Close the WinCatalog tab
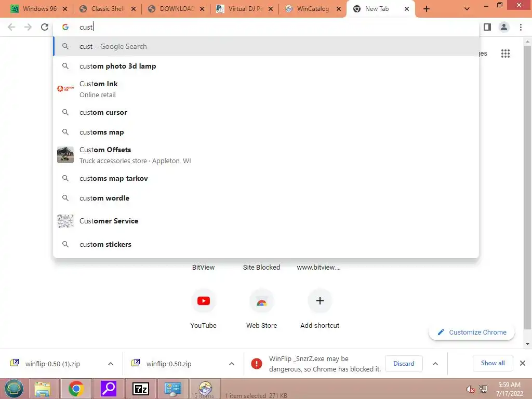 click(339, 9)
